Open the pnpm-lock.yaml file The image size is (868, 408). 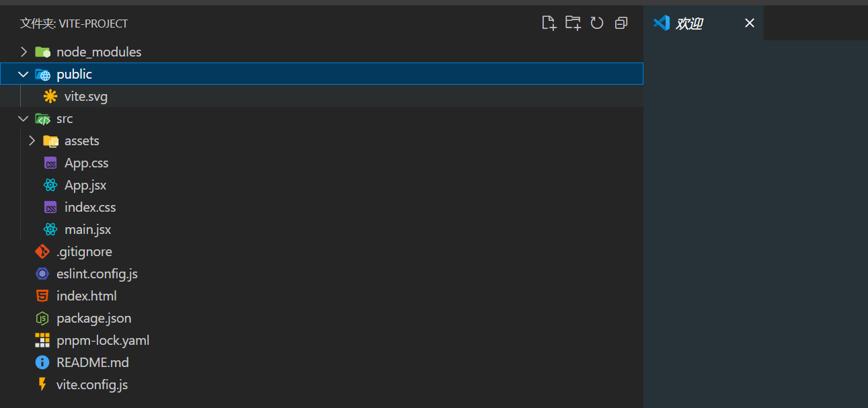[x=103, y=340]
